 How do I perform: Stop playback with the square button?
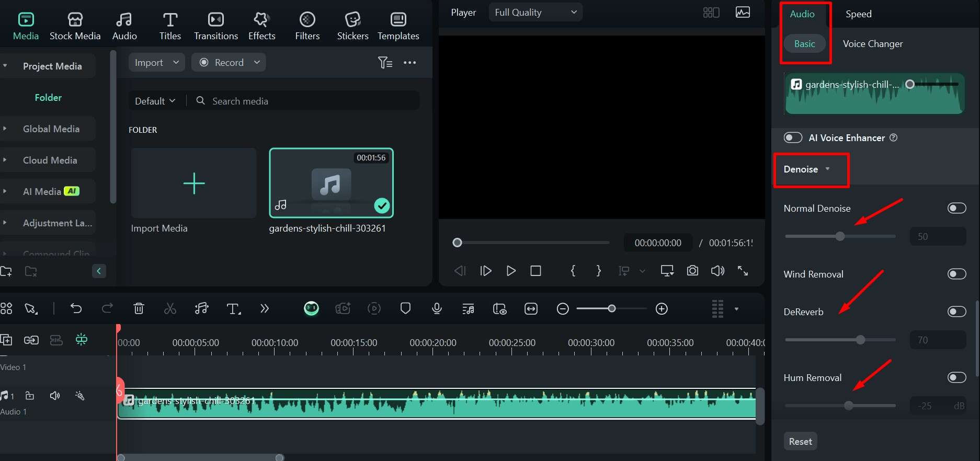coord(535,271)
